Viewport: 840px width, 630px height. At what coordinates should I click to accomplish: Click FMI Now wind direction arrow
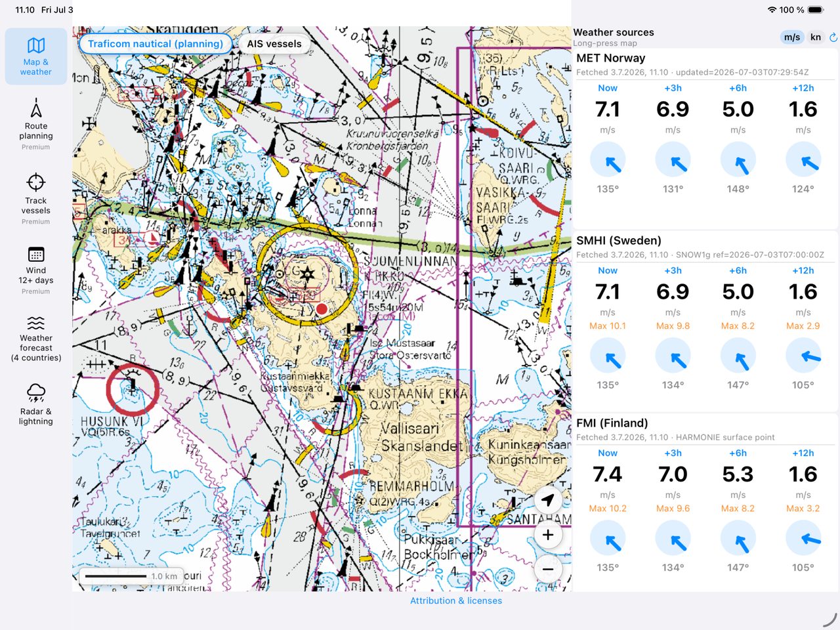pos(608,539)
